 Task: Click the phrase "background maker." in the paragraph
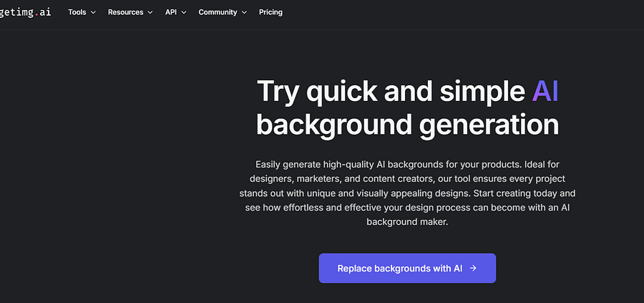(407, 222)
